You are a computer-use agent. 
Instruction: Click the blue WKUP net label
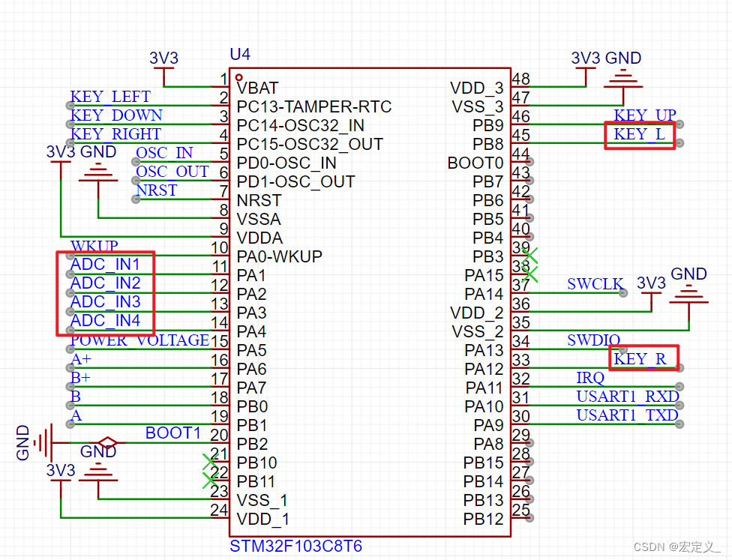tap(94, 246)
